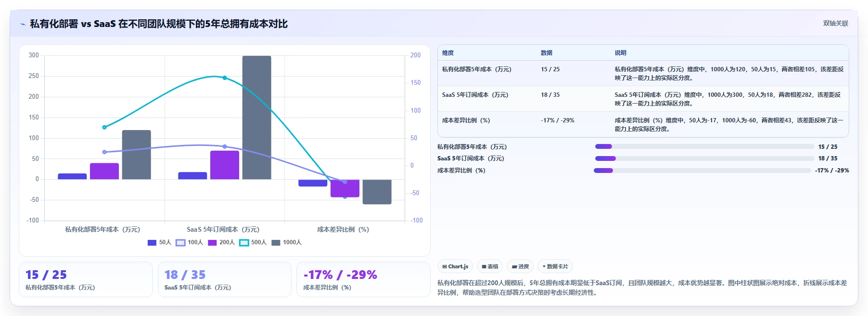Click the 500人 line peak point above SaaS group

click(x=225, y=78)
